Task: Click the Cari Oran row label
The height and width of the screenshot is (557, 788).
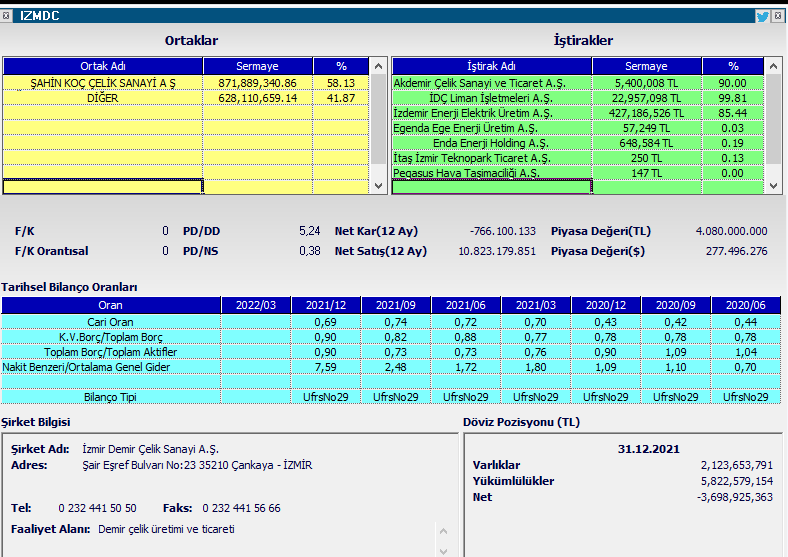Action: pos(111,322)
